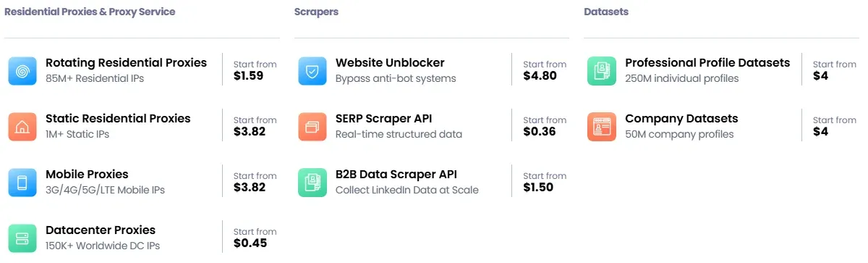Click the Datacenter Proxies server icon
The width and height of the screenshot is (868, 263).
[23, 238]
